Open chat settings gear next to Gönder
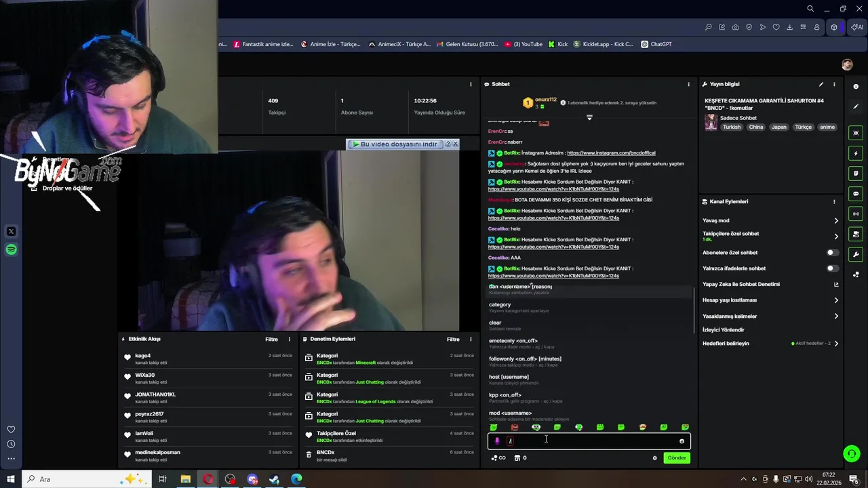This screenshot has height=488, width=868. point(654,458)
